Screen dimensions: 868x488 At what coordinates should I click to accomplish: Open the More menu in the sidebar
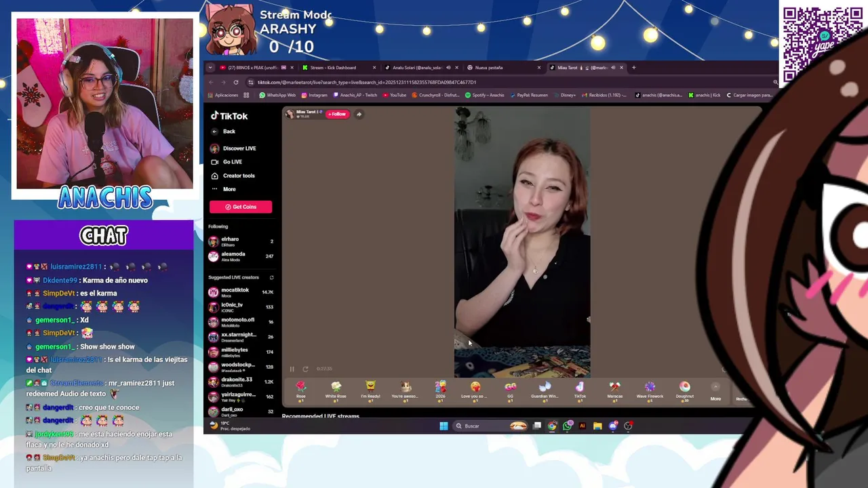[224, 189]
